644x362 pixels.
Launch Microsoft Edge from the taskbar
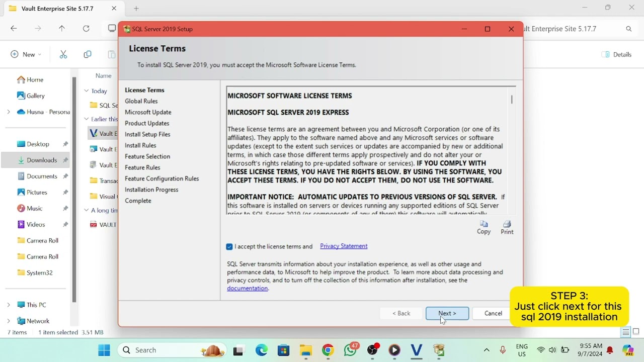(x=261, y=350)
